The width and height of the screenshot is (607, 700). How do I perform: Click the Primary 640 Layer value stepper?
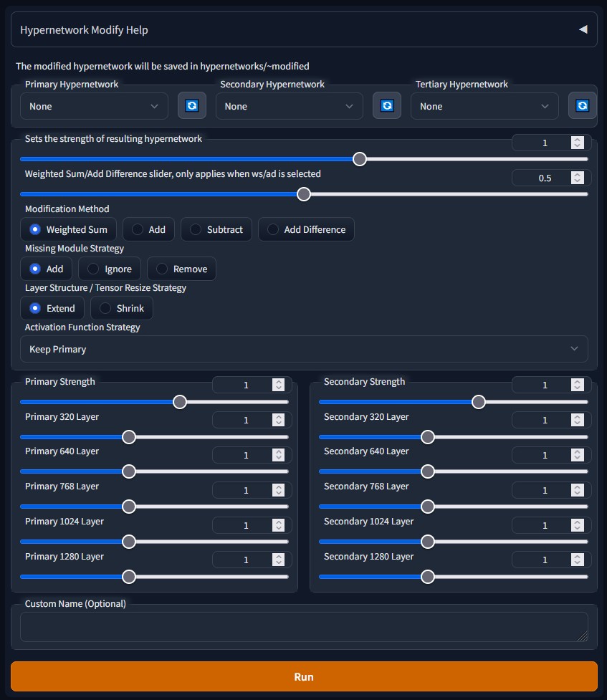278,455
